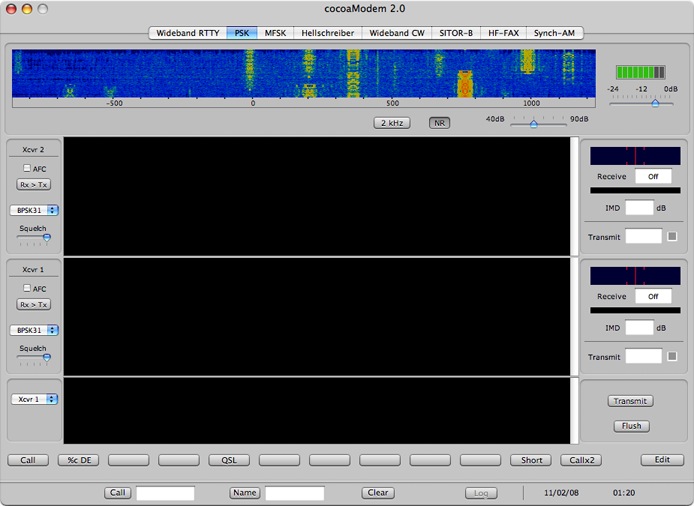
Task: Click the strong red signal in the waterfall
Action: [x=465, y=84]
